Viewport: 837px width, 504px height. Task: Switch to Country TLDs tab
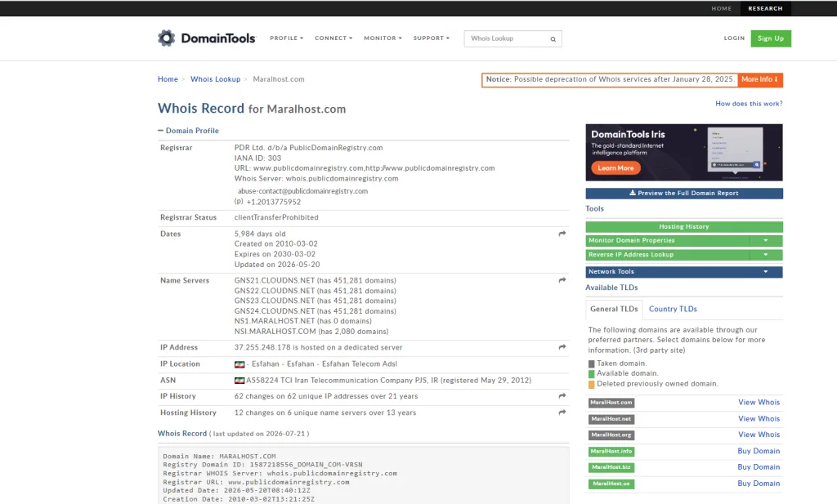tap(673, 309)
